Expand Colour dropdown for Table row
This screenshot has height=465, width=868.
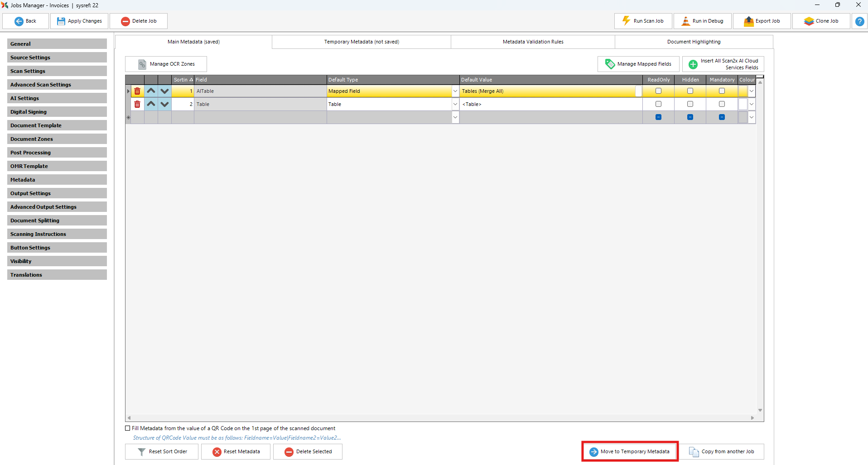coord(751,104)
